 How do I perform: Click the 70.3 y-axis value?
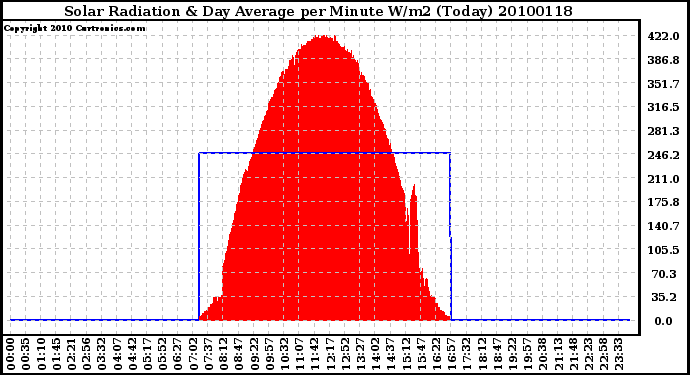click(x=664, y=274)
